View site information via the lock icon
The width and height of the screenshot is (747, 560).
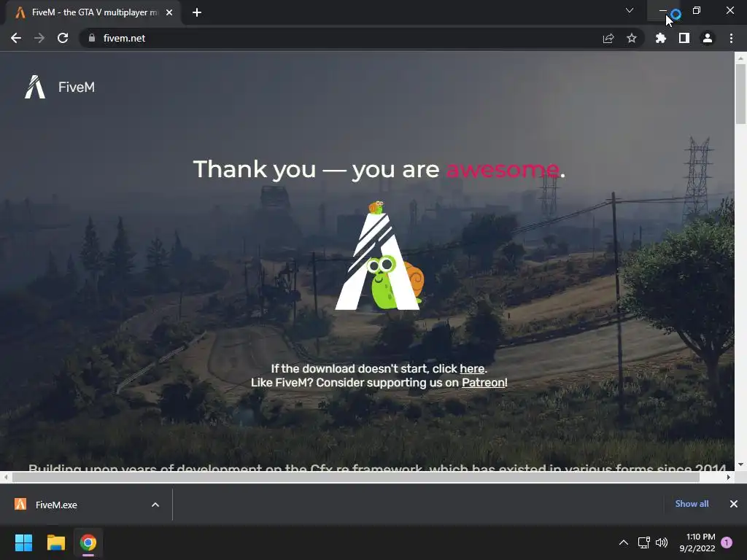(92, 38)
